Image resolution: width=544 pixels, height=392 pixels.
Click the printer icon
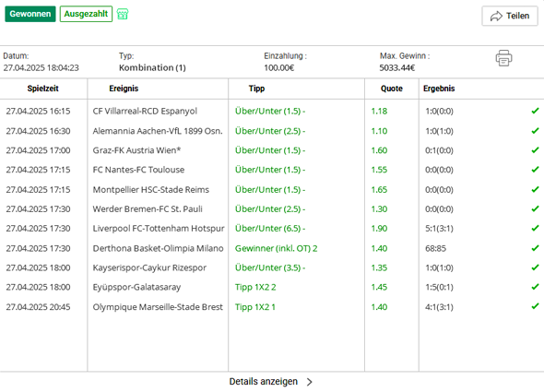(503, 58)
